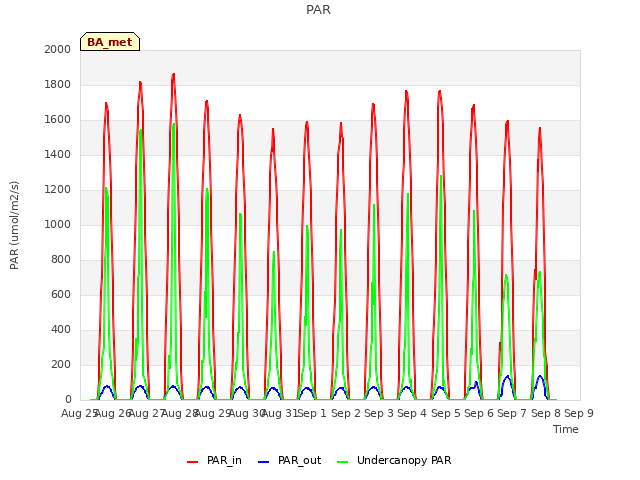
Task: Click the red PAR_in legend swatch
Action: (x=192, y=462)
